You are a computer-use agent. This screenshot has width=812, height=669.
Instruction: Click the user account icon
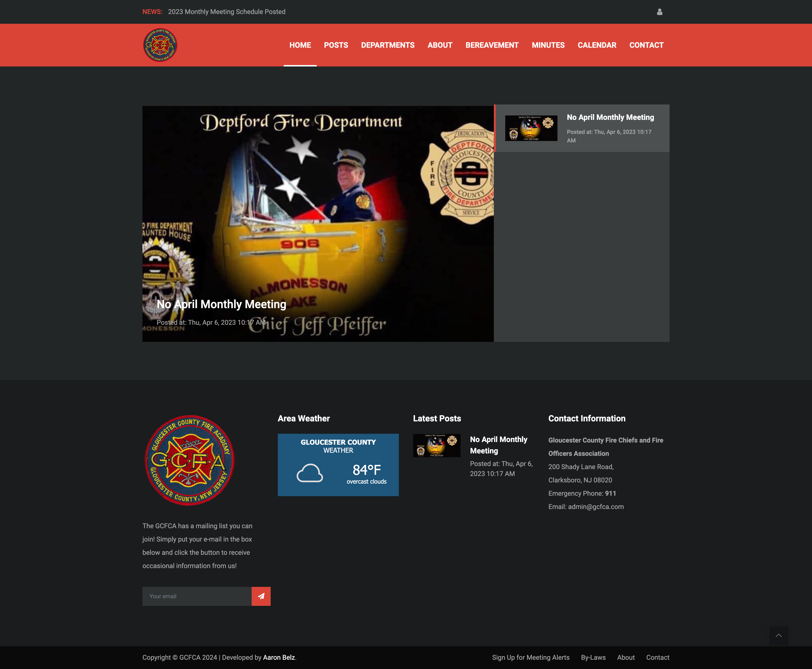(659, 12)
